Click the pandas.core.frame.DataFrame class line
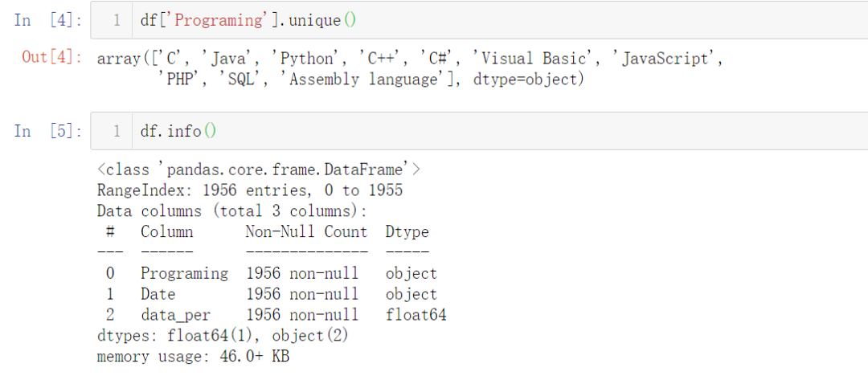This screenshot has width=868, height=380. (x=259, y=170)
